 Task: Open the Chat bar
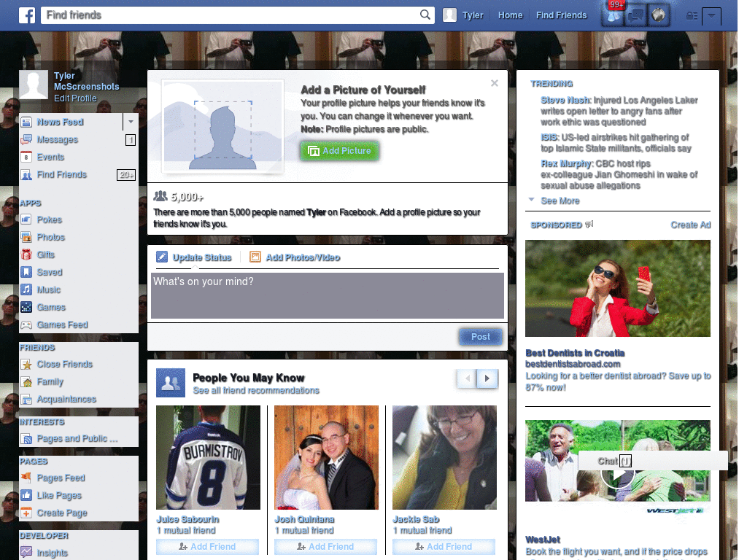(x=653, y=461)
